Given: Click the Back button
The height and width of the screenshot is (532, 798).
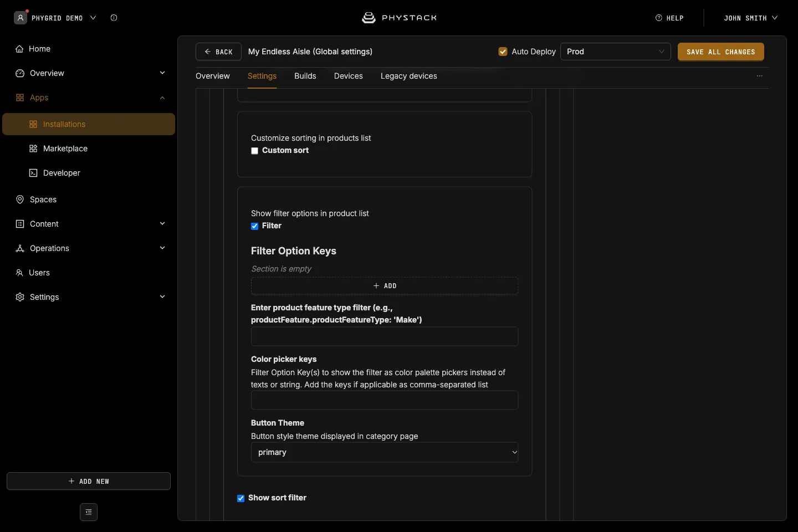Looking at the screenshot, I should [218, 52].
